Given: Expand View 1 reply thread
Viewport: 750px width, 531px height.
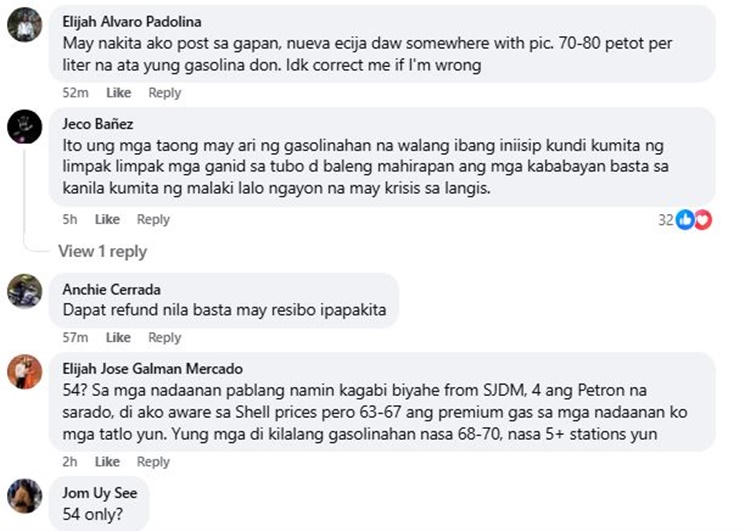Looking at the screenshot, I should [102, 251].
